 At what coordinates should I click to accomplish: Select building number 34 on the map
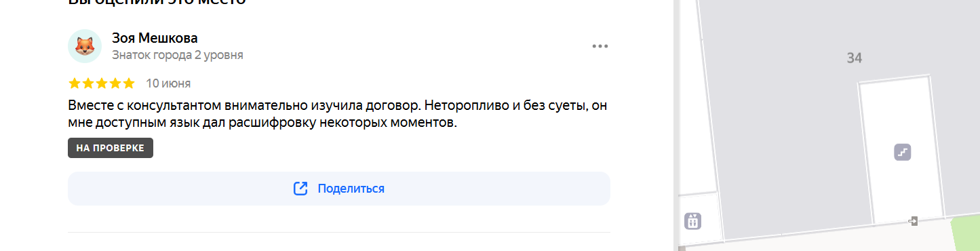(x=854, y=58)
